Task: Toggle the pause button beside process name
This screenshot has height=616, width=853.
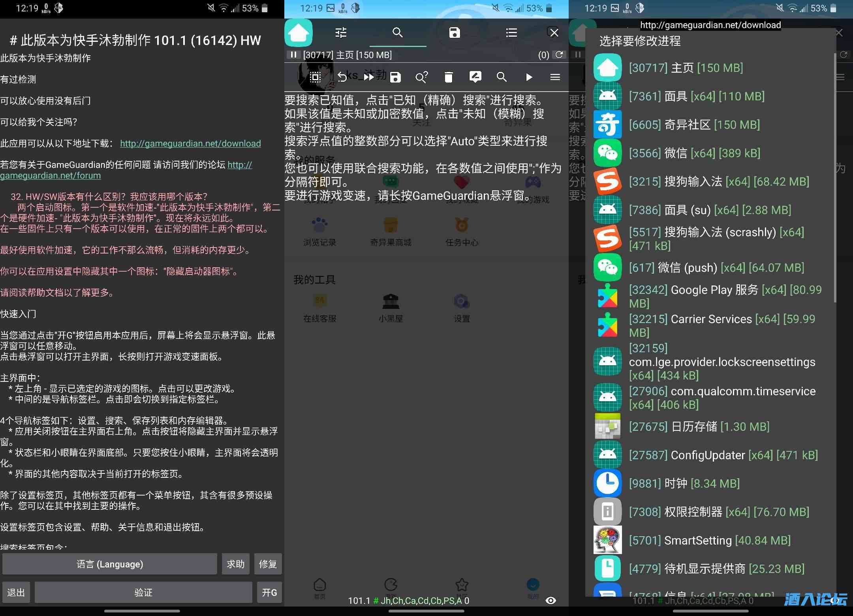Action: 293,55
